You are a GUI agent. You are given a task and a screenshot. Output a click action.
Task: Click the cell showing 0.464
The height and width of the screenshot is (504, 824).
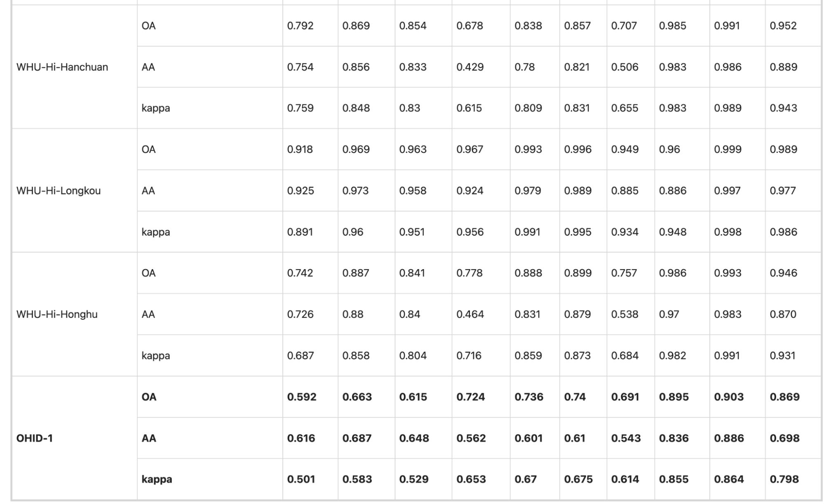481,314
